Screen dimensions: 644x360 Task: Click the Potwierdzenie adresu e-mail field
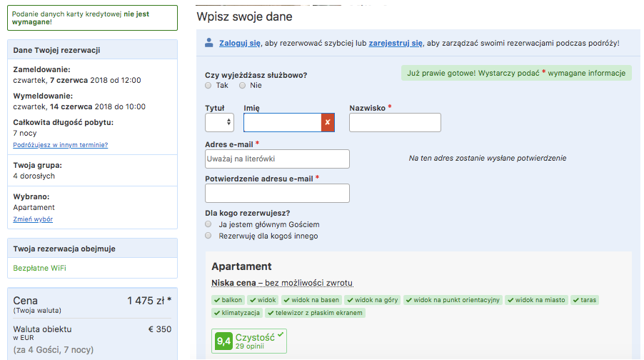point(277,193)
